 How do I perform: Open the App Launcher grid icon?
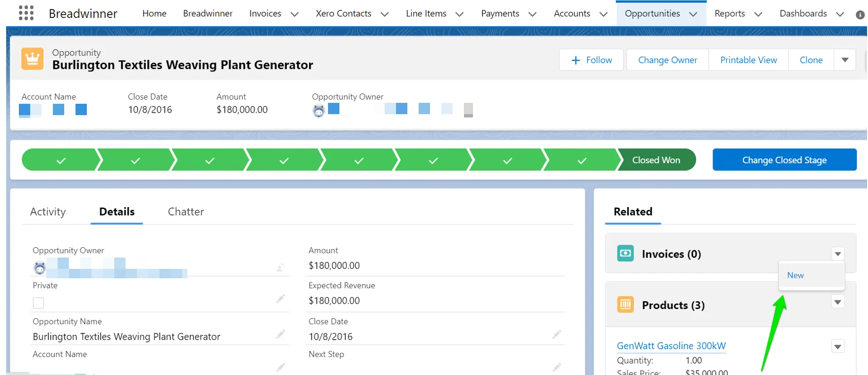[x=26, y=13]
